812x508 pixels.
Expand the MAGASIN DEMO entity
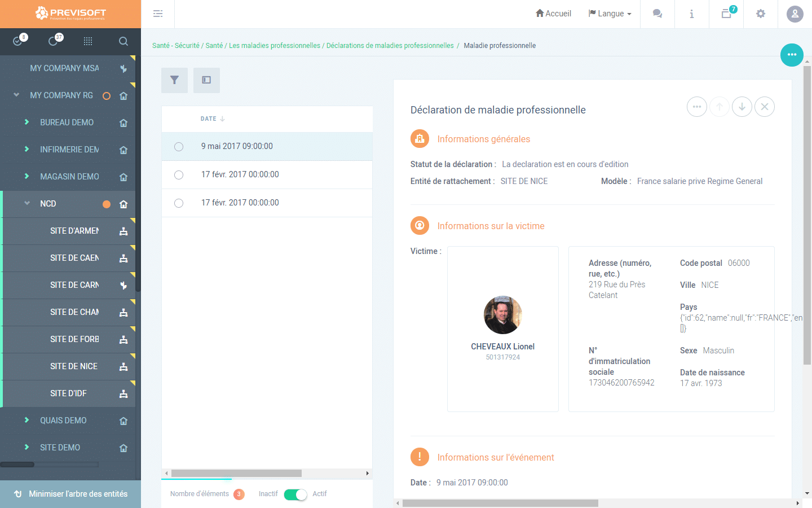coord(27,176)
